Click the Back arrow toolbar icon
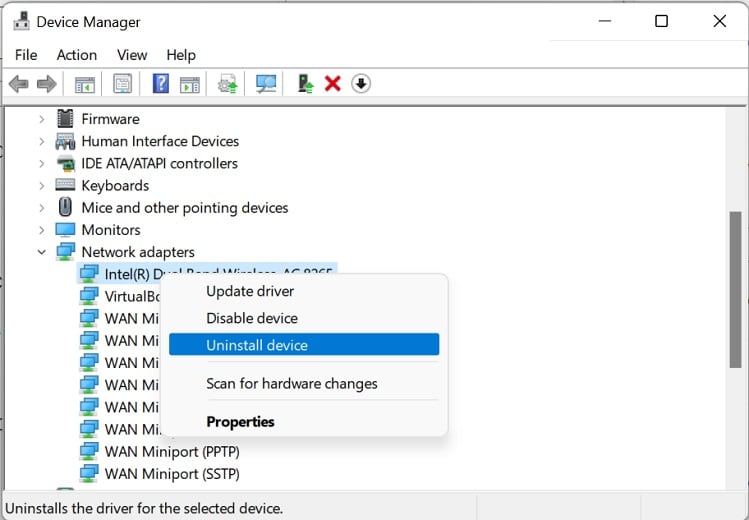749x520 pixels. (x=19, y=84)
